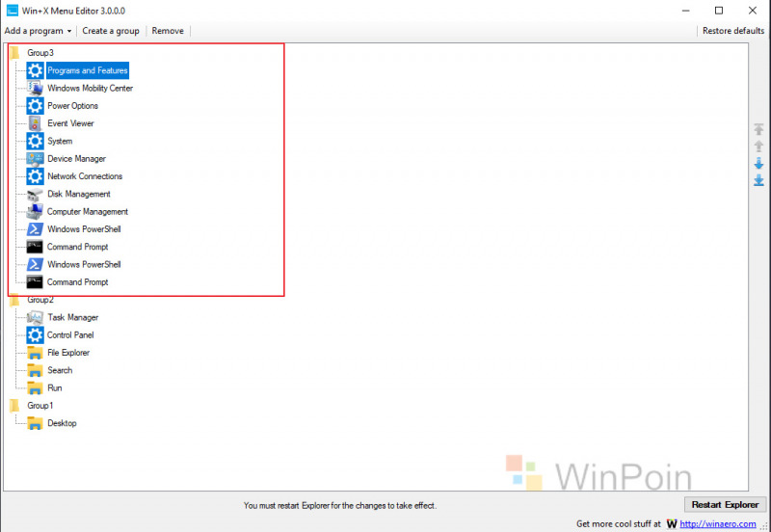Select the Group1 folder icon
771x532 pixels.
pos(15,406)
